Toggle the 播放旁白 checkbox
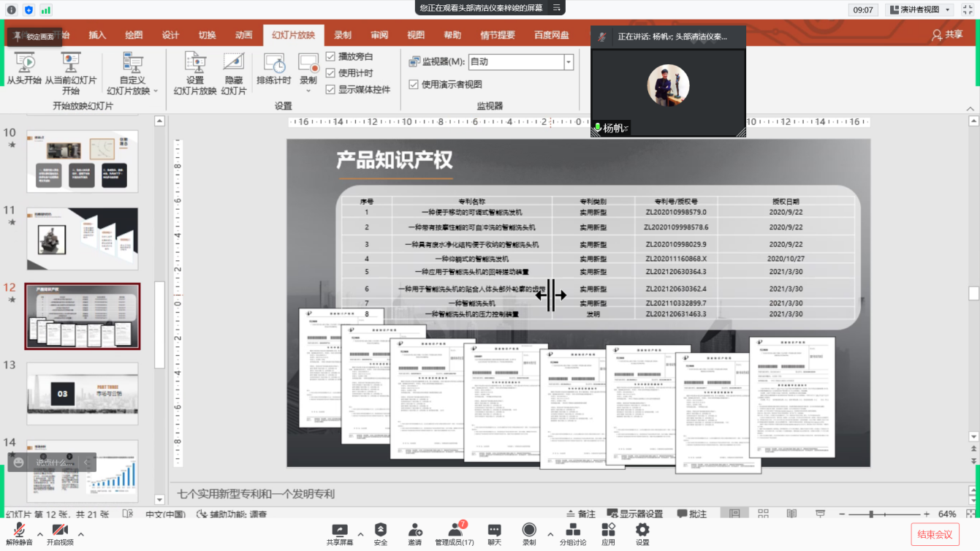The width and height of the screenshot is (980, 551). pos(331,56)
